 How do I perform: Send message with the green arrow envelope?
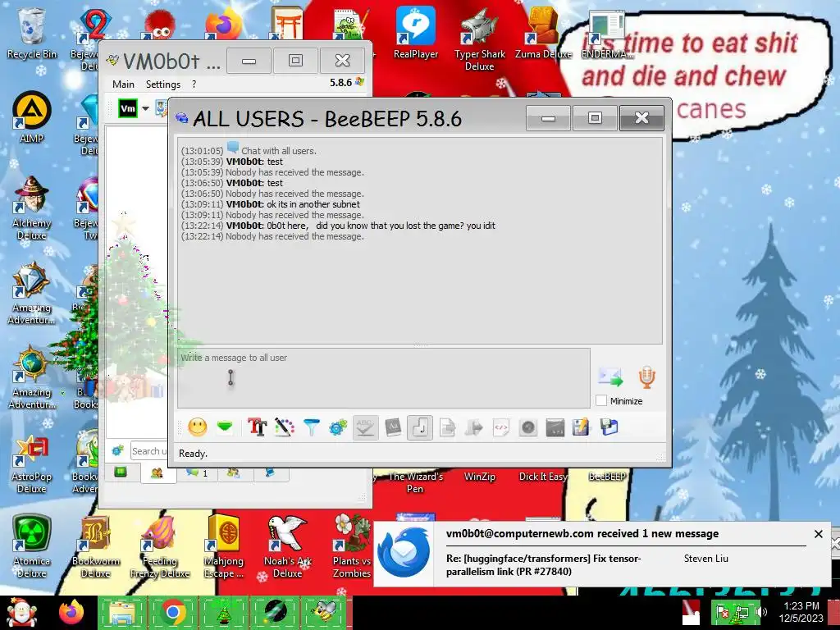610,377
